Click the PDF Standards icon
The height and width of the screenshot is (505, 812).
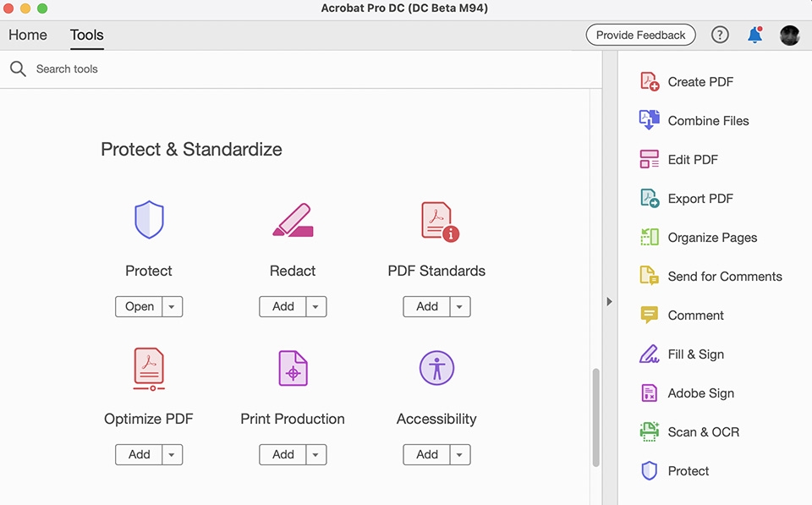click(438, 222)
